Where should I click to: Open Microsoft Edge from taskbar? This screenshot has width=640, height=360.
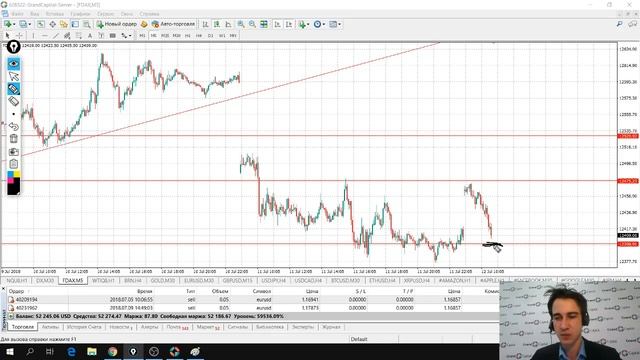point(71,351)
